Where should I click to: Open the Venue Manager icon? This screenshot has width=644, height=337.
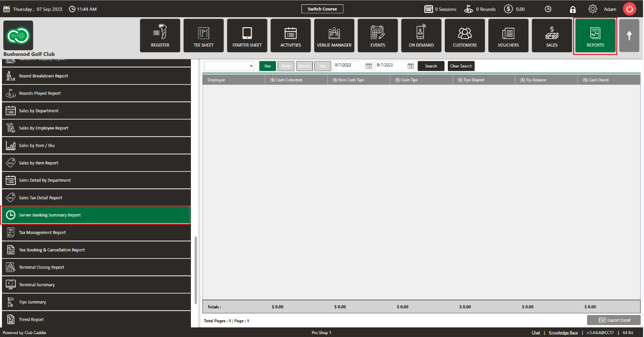pos(334,33)
